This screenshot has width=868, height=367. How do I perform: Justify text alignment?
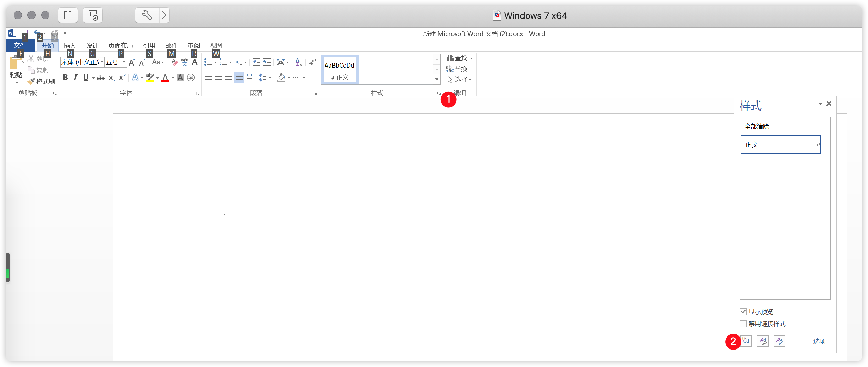pos(239,78)
